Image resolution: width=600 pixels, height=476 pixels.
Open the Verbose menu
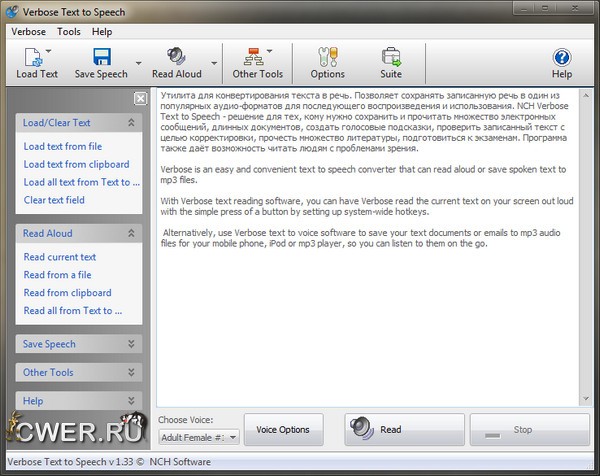pyautogui.click(x=28, y=31)
